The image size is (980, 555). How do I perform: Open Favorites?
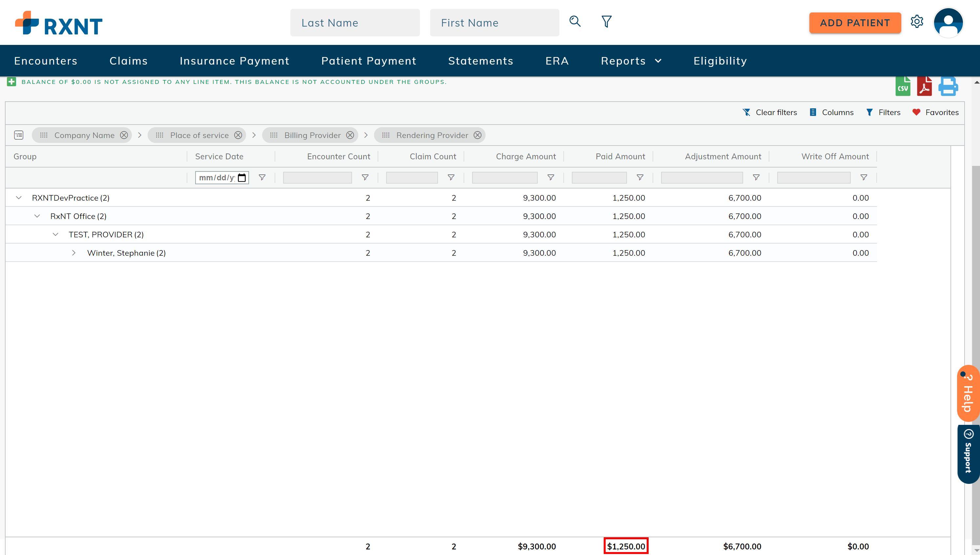pyautogui.click(x=935, y=112)
